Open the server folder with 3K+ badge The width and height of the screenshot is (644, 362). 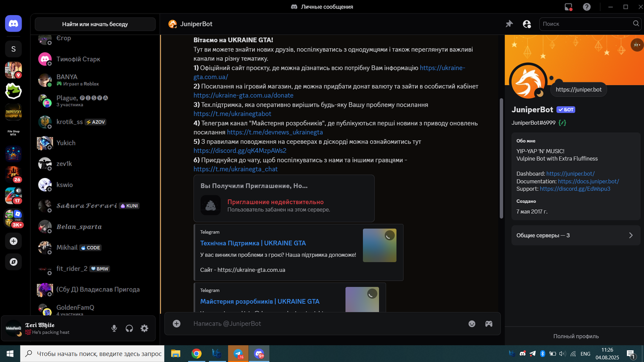[14, 218]
